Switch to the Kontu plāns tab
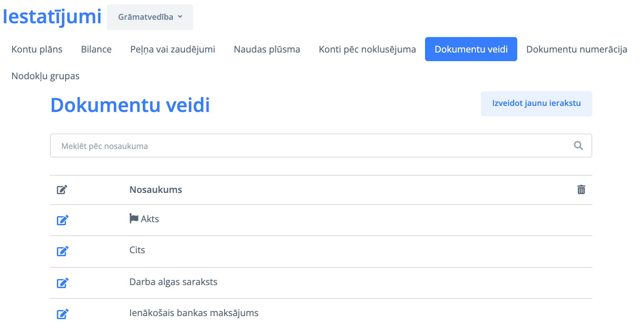This screenshot has width=644, height=329. (x=37, y=49)
